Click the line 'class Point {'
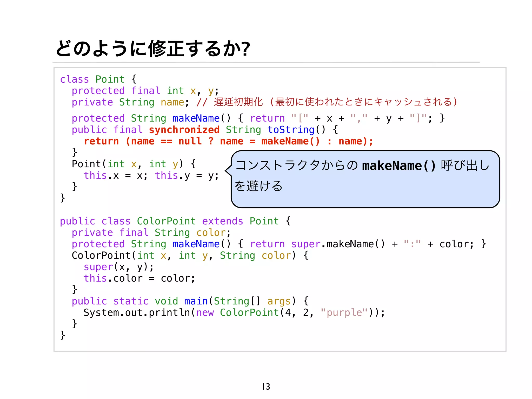Image resolution: width=532 pixels, height=399 pixels. (x=98, y=79)
